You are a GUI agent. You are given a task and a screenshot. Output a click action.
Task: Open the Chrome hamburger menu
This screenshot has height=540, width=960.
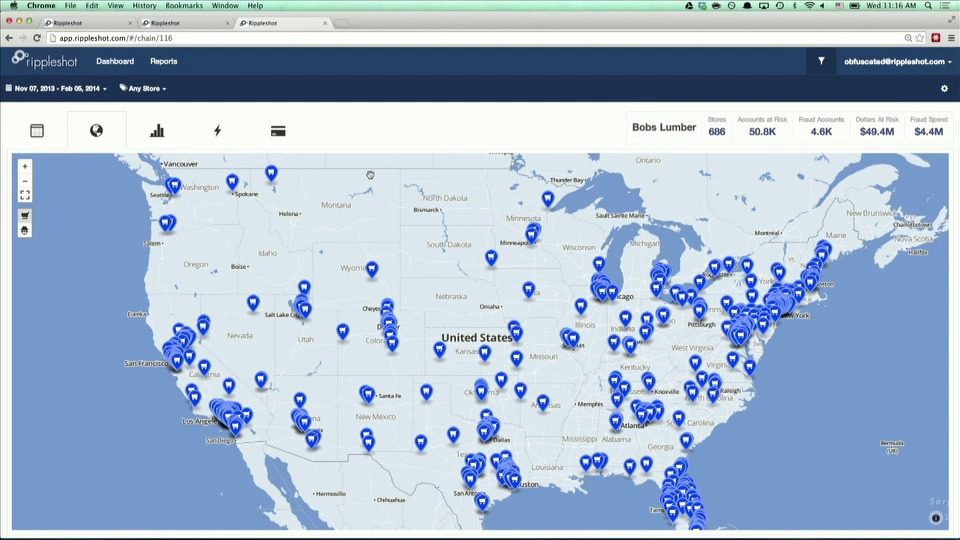click(951, 38)
